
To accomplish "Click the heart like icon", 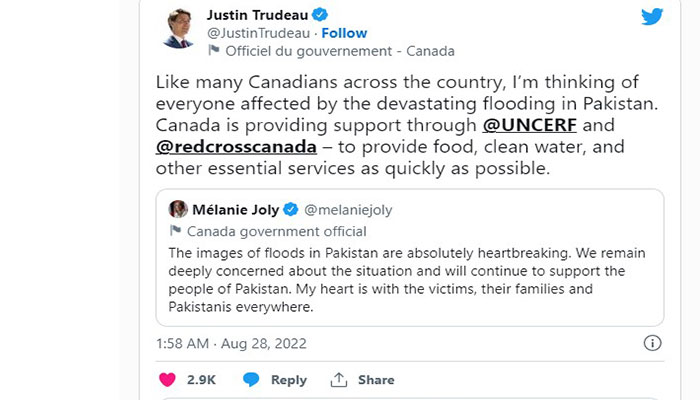I will point(167,380).
